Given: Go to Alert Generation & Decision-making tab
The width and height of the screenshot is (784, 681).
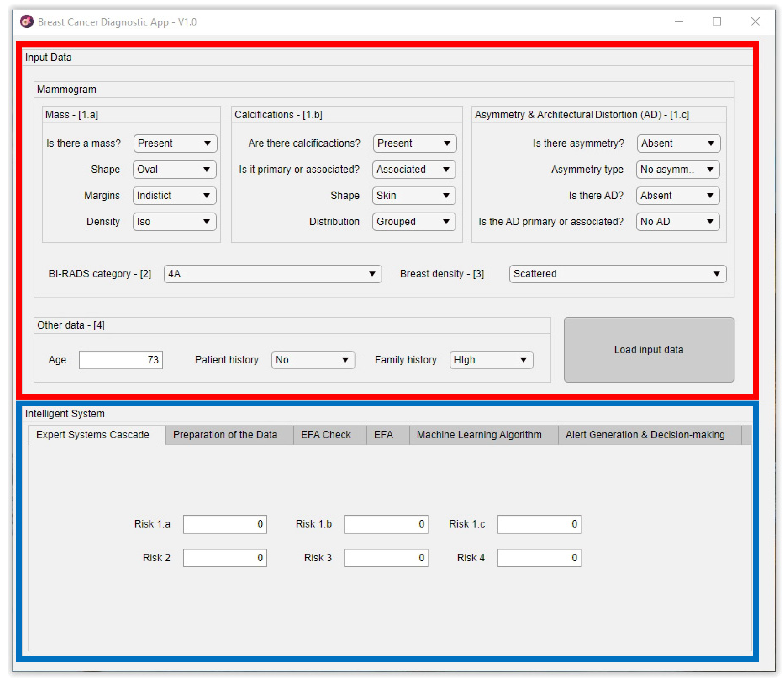Looking at the screenshot, I should [x=645, y=435].
